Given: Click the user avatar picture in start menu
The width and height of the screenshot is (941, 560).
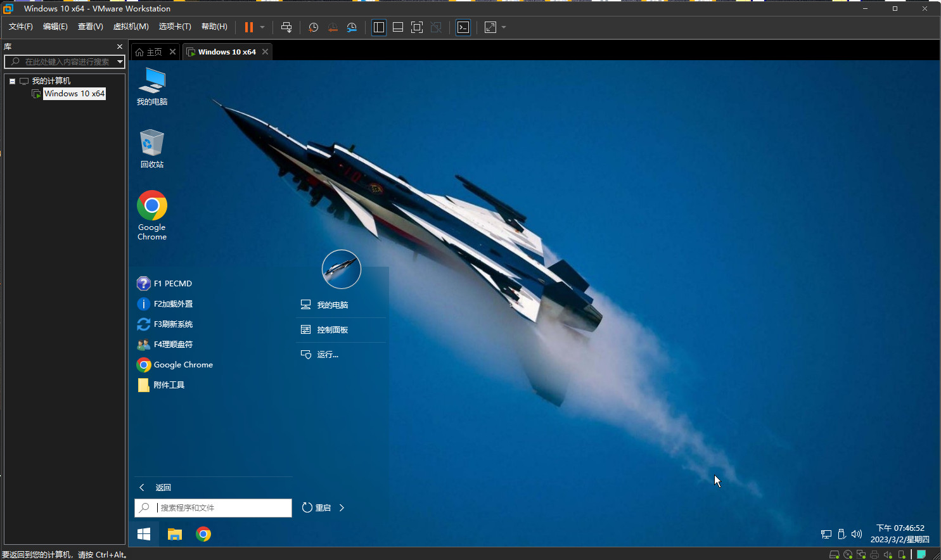Looking at the screenshot, I should (342, 269).
